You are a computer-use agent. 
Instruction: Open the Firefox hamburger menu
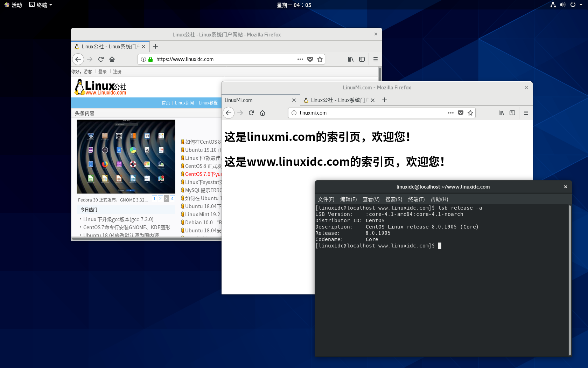tap(526, 113)
